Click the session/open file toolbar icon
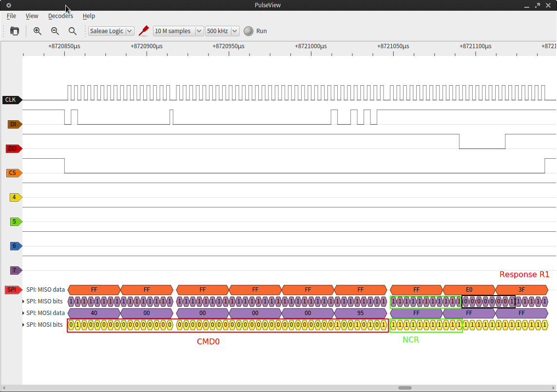Viewport: 557px width, 392px height. pyautogui.click(x=15, y=31)
